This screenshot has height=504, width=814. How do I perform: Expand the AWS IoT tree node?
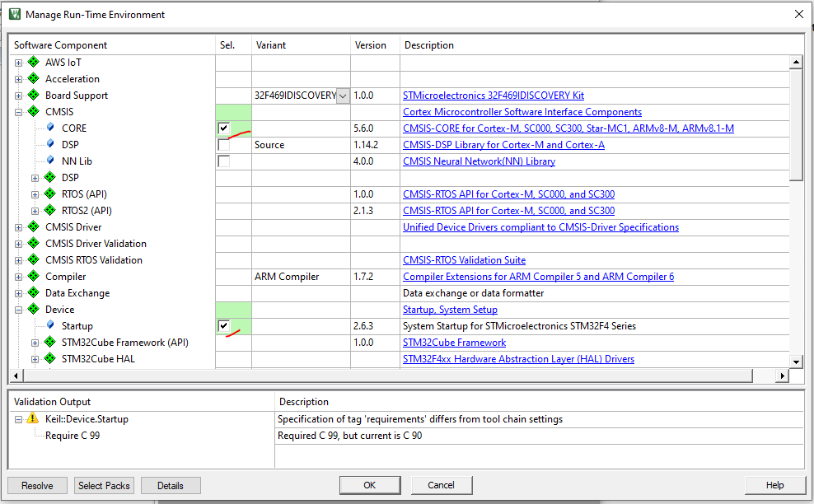click(x=18, y=62)
